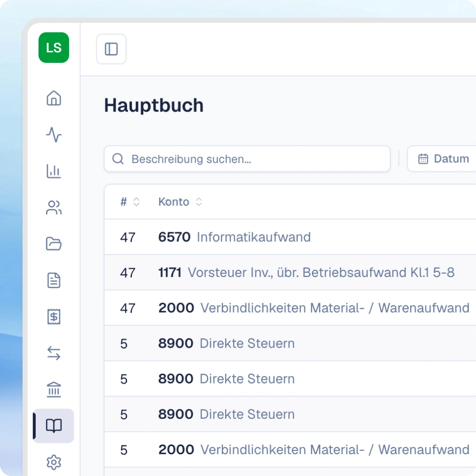
Task: Click the calendar icon beside Datum
Action: [423, 159]
